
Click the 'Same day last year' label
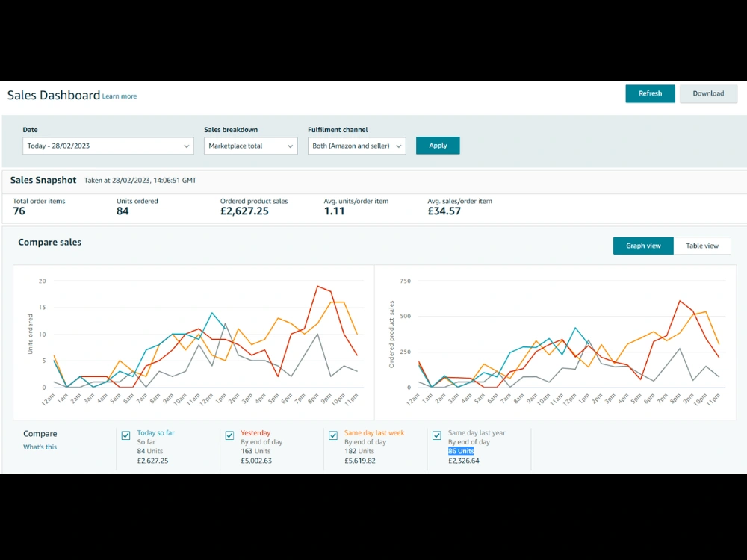point(477,433)
